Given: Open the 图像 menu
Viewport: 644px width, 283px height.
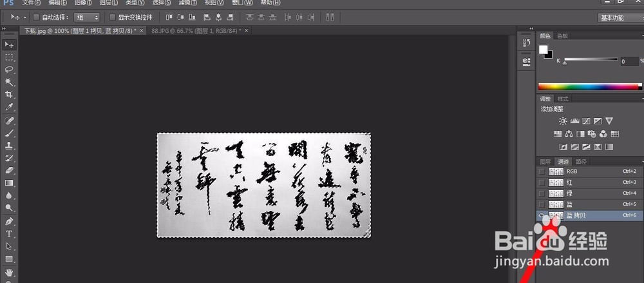Looking at the screenshot, I should 83,3.
